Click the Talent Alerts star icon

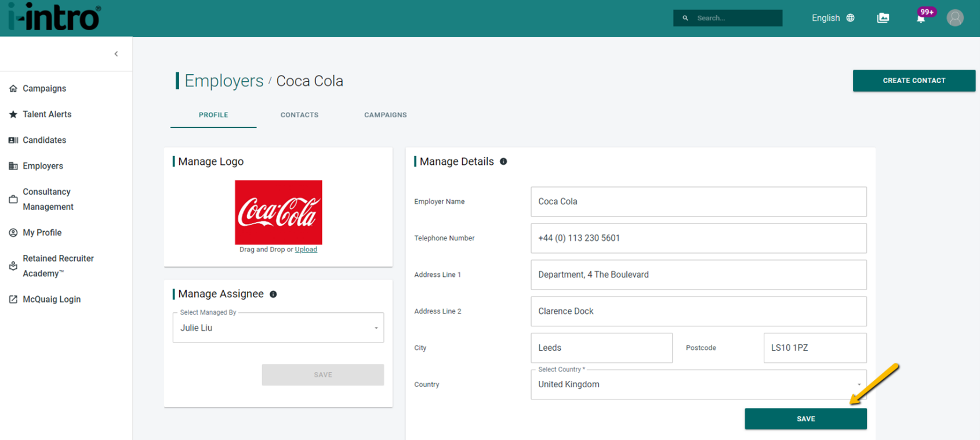[x=13, y=114]
